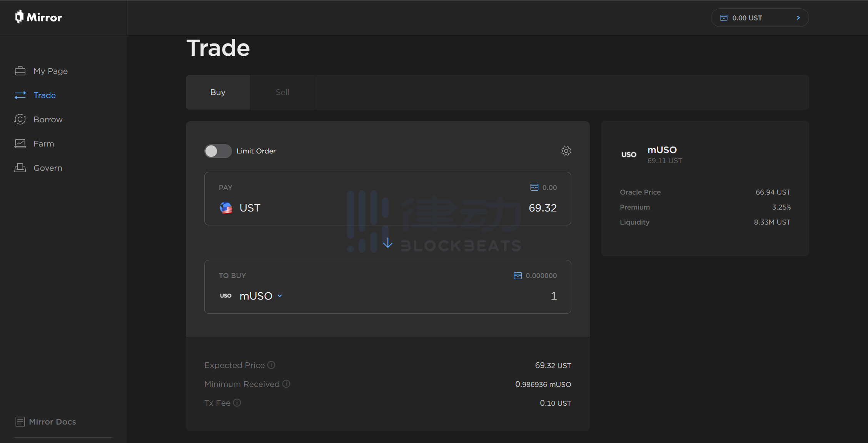
Task: Switch to the Buy tab
Action: (218, 92)
